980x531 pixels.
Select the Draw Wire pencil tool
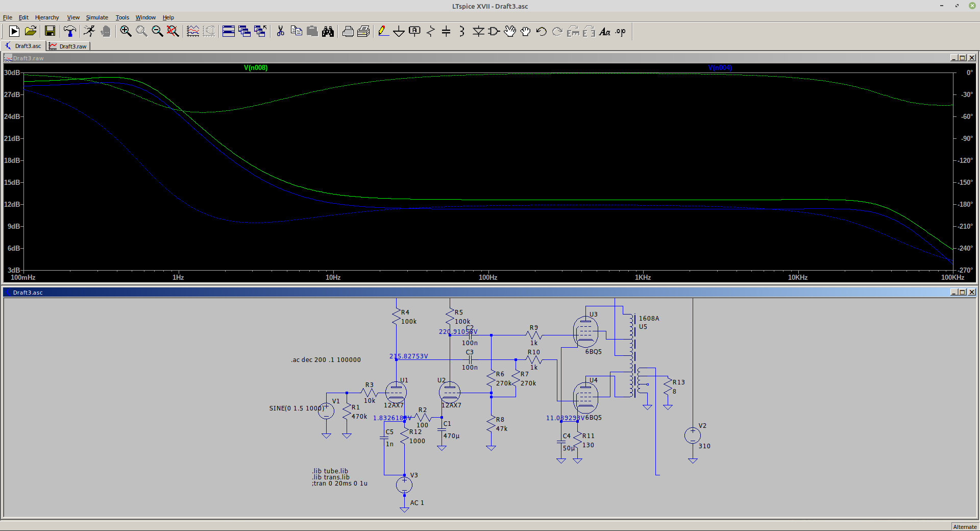[x=383, y=32]
